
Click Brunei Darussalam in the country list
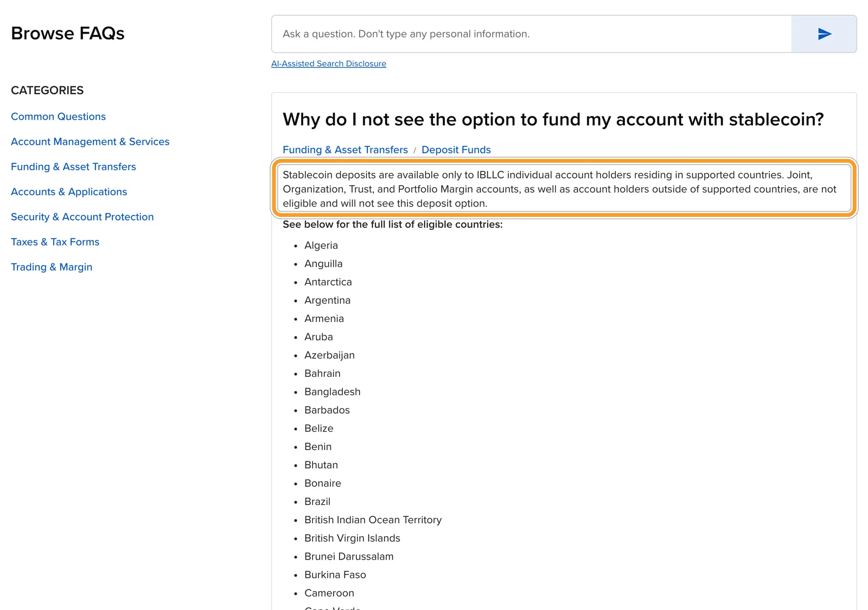tap(349, 556)
